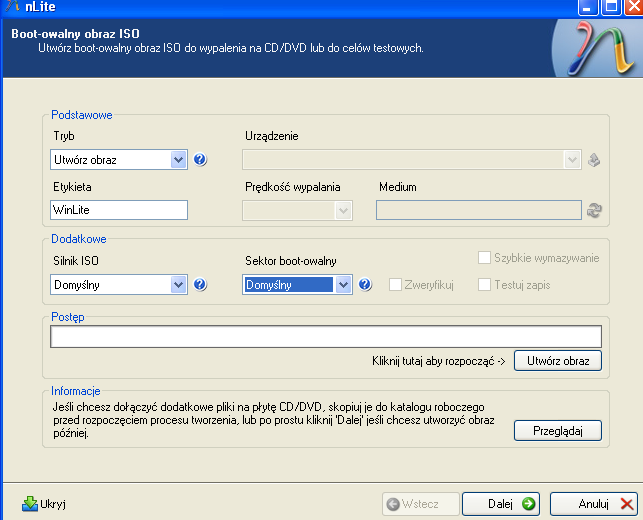Click the Utwórz obraz button
643x520 pixels.
tap(558, 360)
